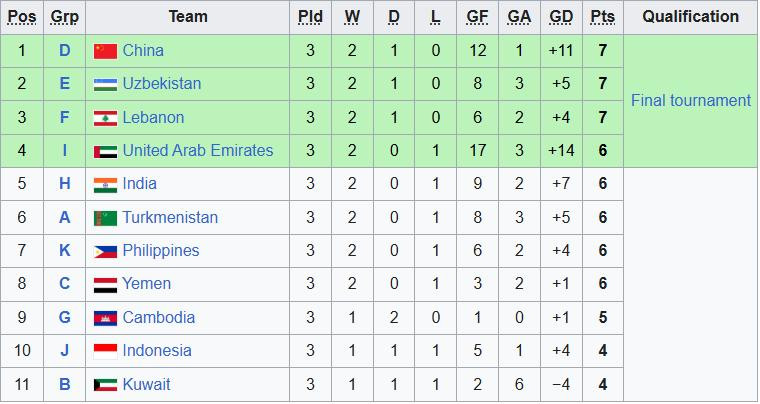Open the Group D link
The image size is (760, 404).
click(x=65, y=51)
